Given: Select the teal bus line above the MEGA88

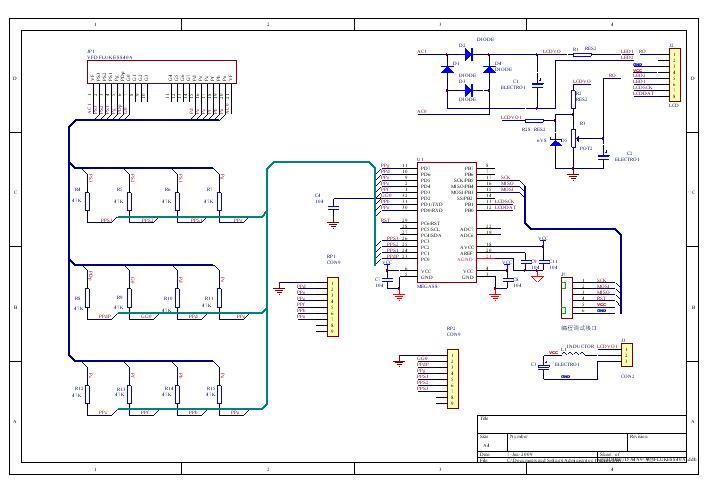Looking at the screenshot, I should pos(321,162).
